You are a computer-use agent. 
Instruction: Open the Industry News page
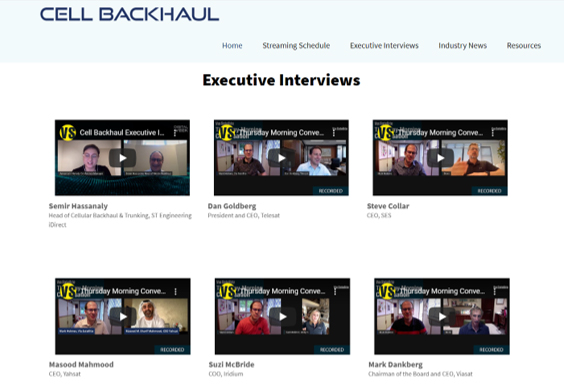463,46
